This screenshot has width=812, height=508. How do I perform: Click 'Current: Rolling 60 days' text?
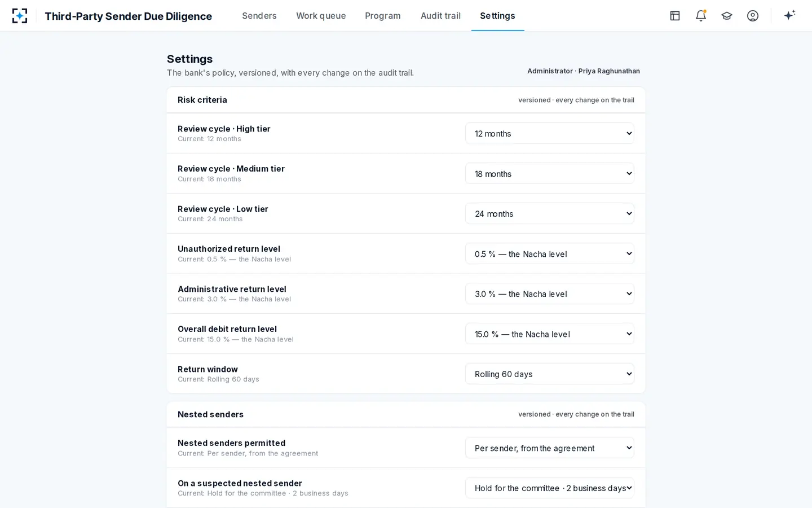[218, 379]
